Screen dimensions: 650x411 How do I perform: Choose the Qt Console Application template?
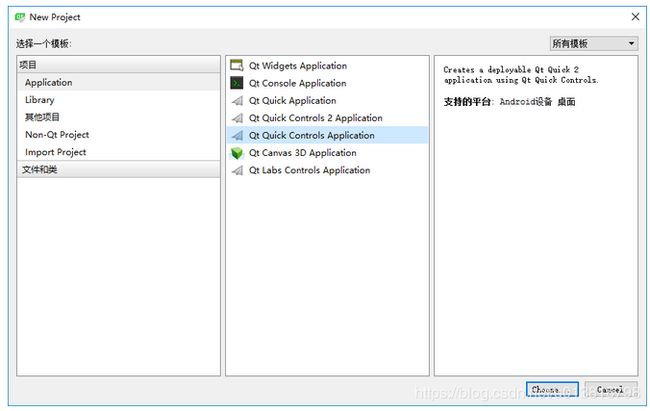pos(327,83)
